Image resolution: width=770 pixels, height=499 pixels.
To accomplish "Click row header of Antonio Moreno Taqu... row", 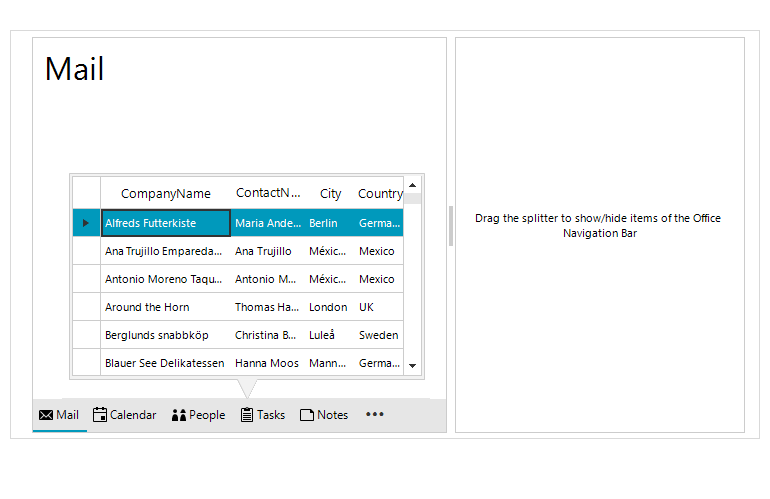I will 86,279.
